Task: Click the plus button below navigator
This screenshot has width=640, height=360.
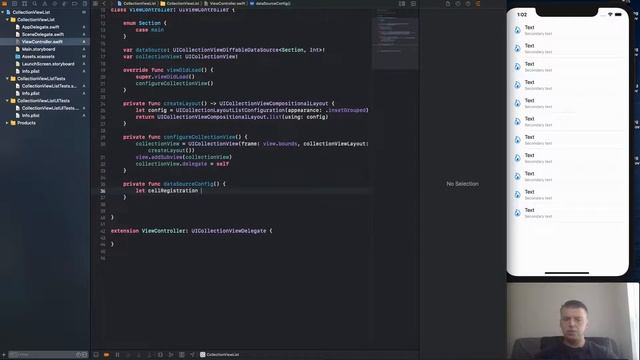Action: pos(4,355)
